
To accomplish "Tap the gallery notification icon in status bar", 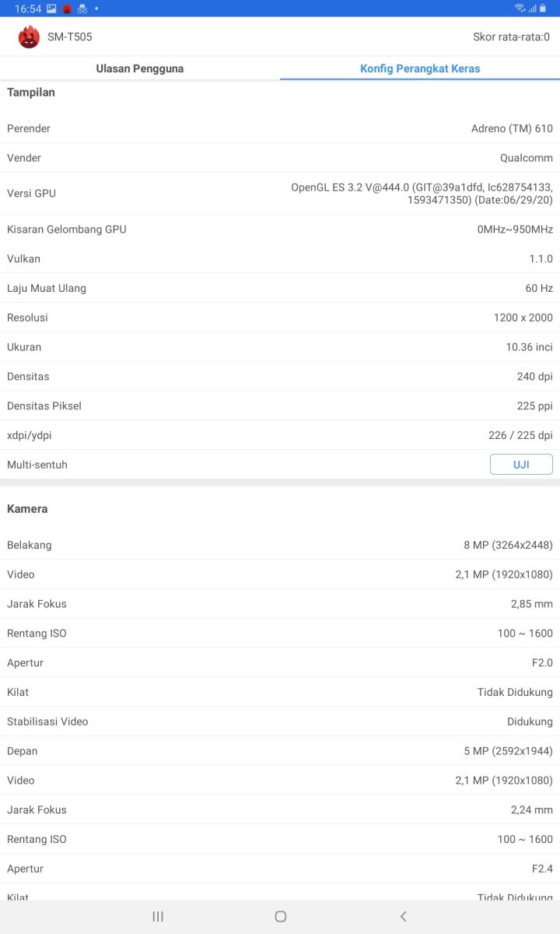I will point(51,9).
